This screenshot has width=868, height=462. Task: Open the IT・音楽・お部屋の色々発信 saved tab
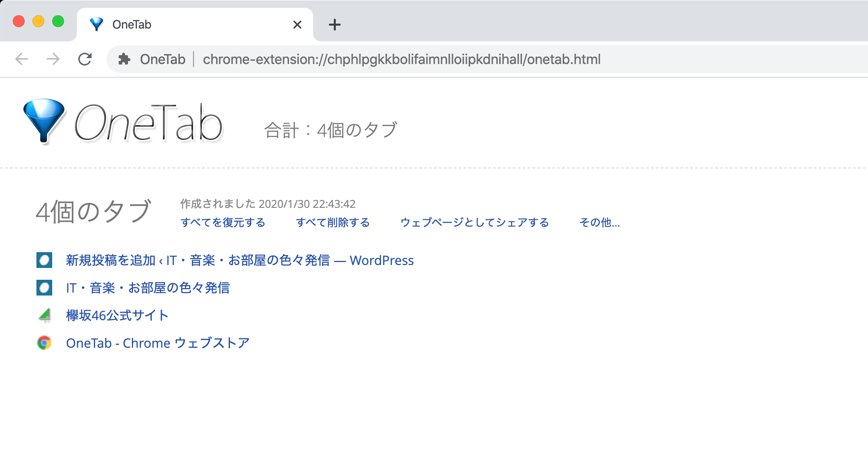tap(148, 288)
